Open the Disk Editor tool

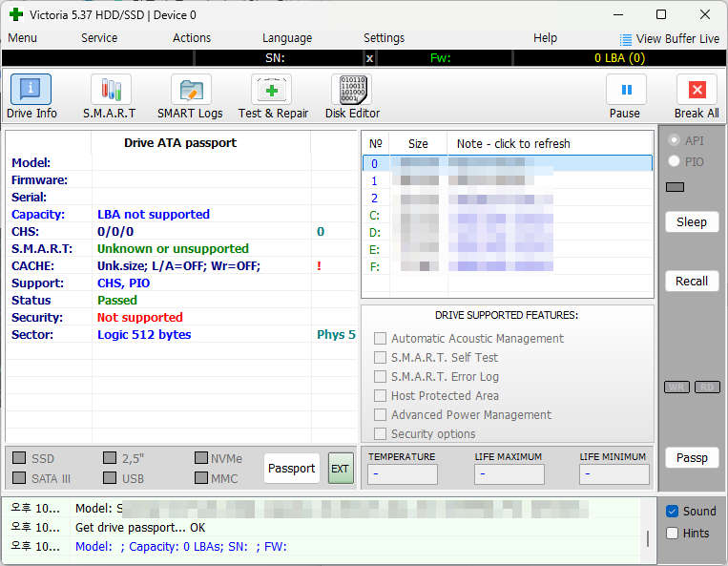coord(352,89)
